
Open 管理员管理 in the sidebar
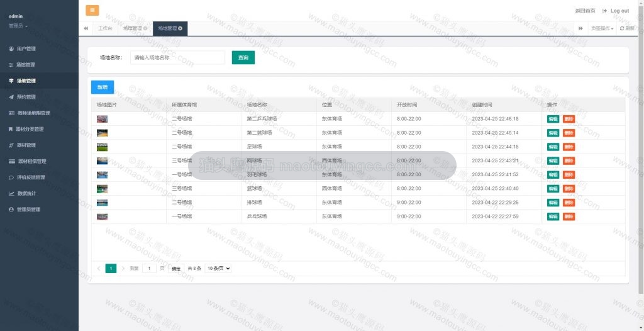pos(39,210)
